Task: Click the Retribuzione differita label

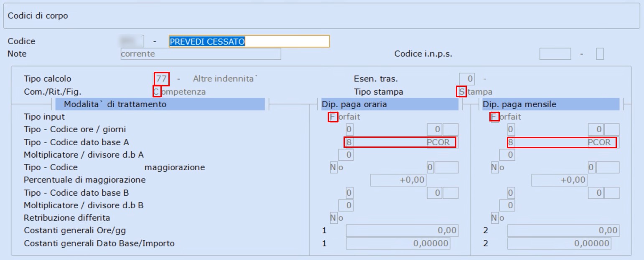Action: [x=67, y=218]
